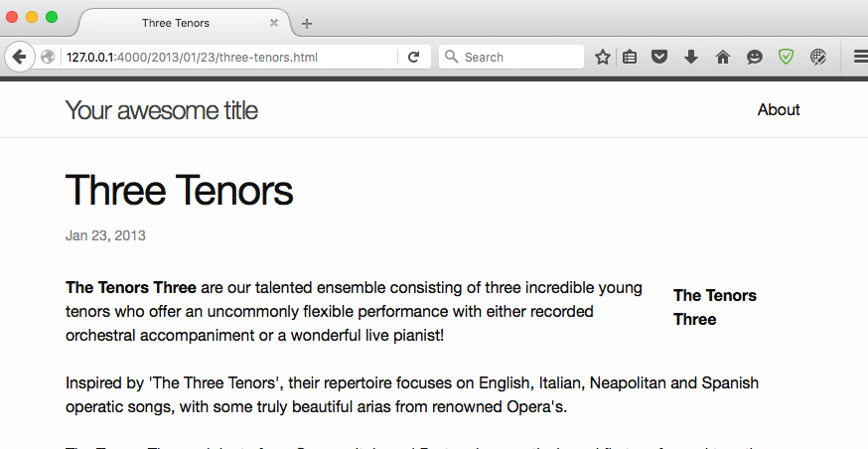The image size is (868, 449).
Task: Click the Three Tenors post heading
Action: coord(180,190)
